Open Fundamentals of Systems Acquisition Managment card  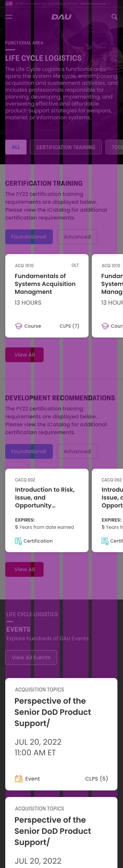tap(47, 296)
